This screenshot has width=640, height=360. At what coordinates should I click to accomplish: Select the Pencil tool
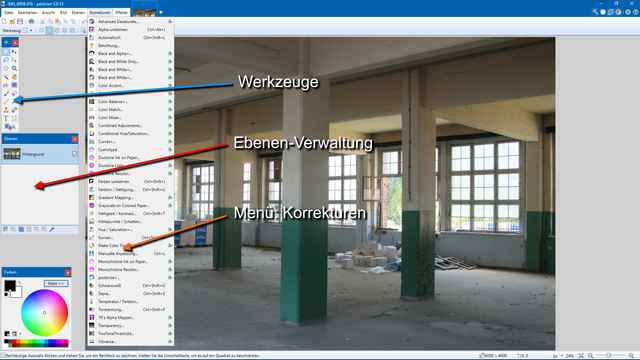(6, 102)
